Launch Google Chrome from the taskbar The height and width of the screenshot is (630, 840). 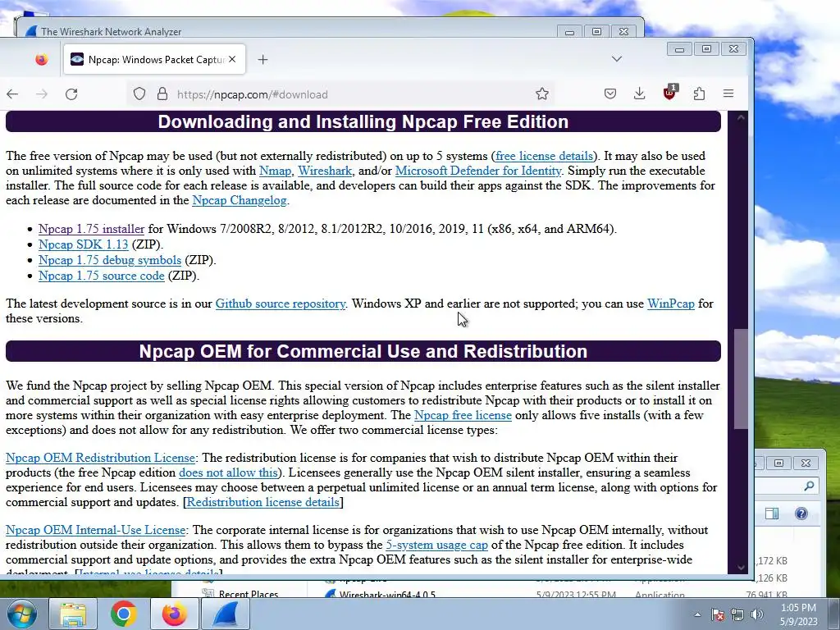coord(123,614)
